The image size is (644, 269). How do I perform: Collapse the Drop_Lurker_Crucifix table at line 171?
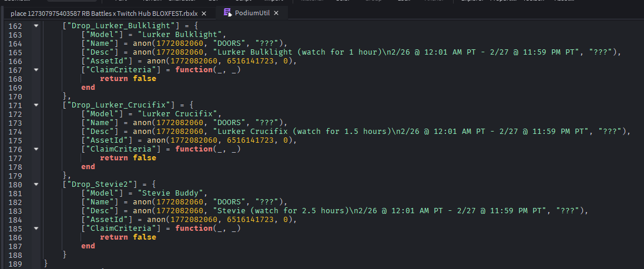36,105
